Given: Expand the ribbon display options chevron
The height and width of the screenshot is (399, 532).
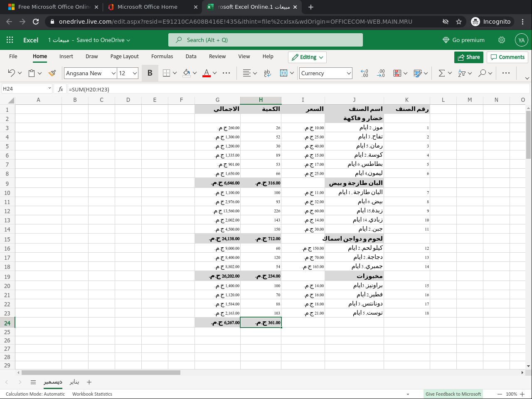Looking at the screenshot, I should (x=527, y=78).
